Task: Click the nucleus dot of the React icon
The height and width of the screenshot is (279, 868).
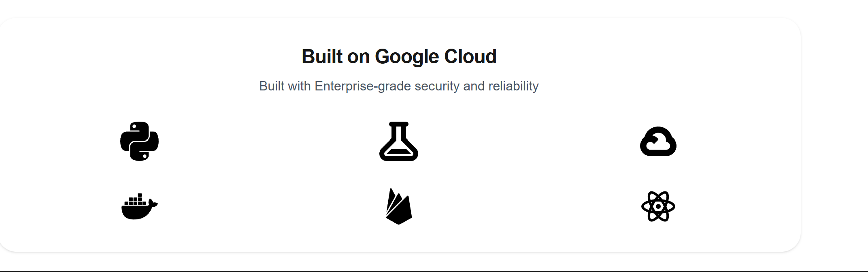Action: click(x=658, y=206)
